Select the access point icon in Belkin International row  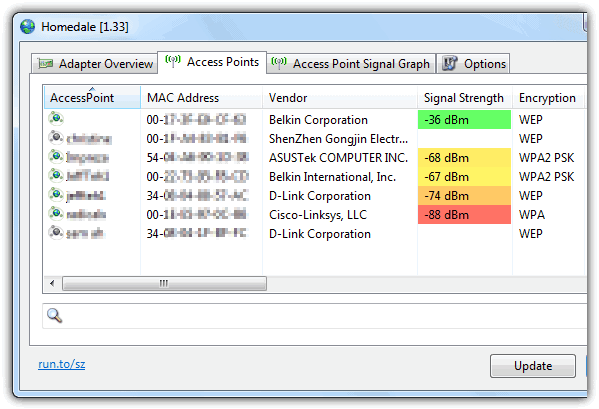56,176
